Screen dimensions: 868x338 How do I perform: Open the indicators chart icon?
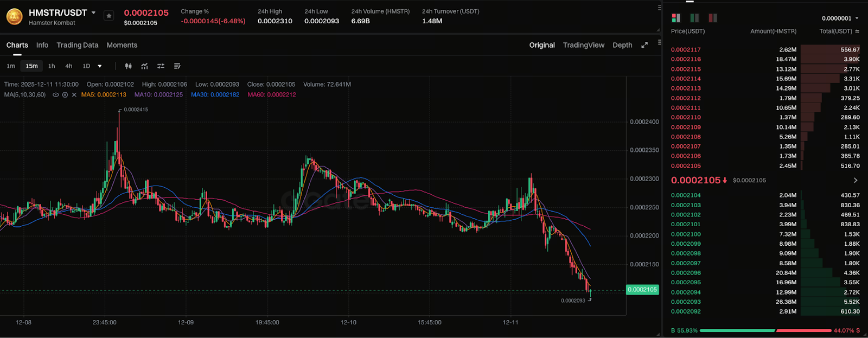click(x=145, y=66)
